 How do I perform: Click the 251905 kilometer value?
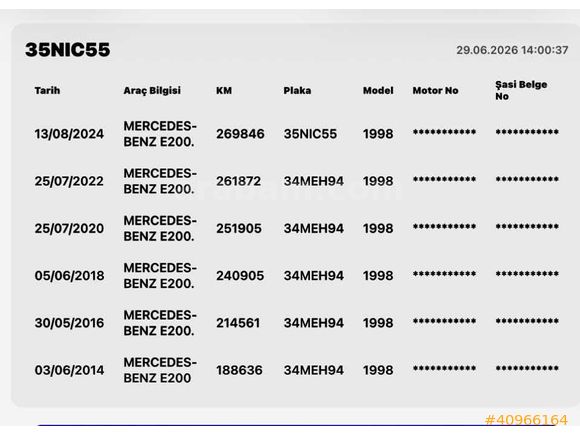239,229
